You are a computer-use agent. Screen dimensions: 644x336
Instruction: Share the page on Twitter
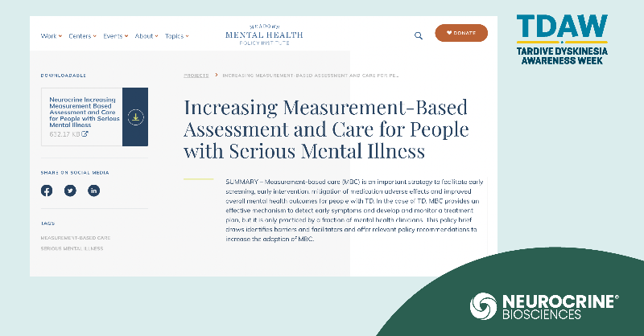[x=70, y=191]
